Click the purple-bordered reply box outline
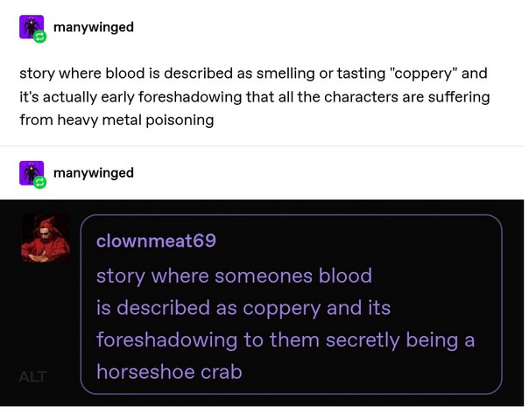The image size is (529, 420). click(291, 304)
